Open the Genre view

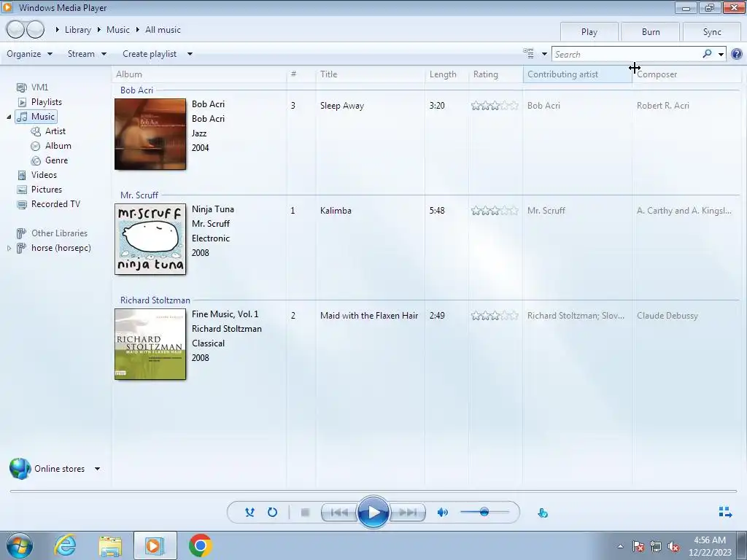(x=56, y=160)
